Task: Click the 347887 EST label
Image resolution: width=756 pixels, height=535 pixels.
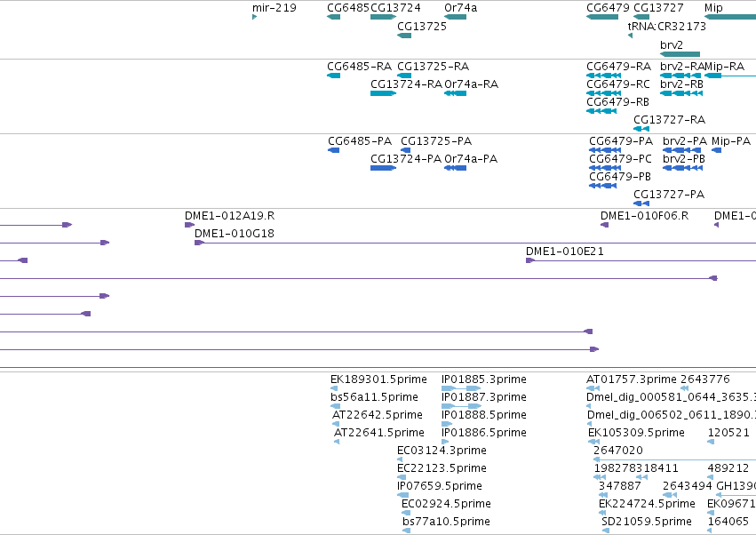Action: [x=619, y=486]
